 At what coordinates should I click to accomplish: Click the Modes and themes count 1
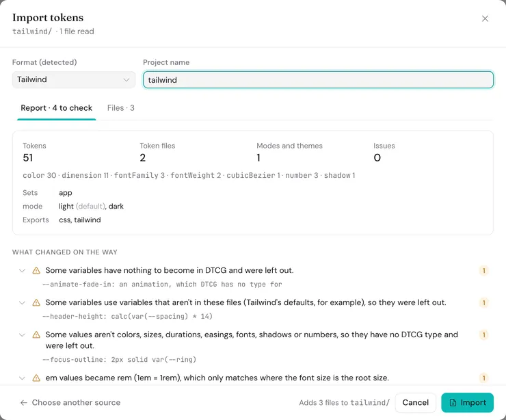point(258,158)
